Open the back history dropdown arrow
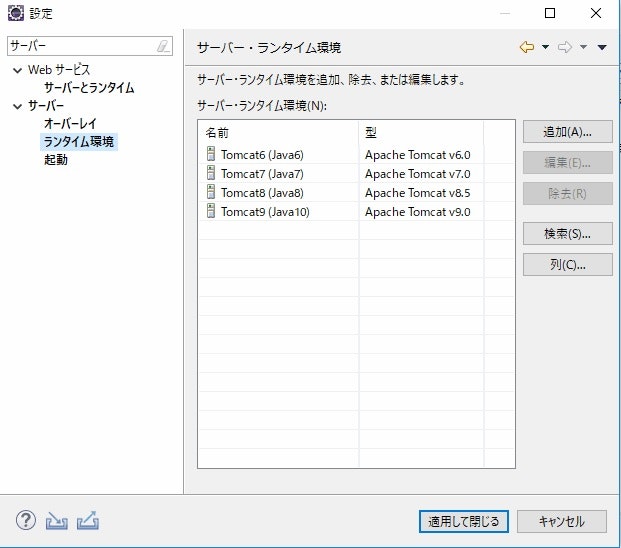The image size is (621, 548). (545, 47)
